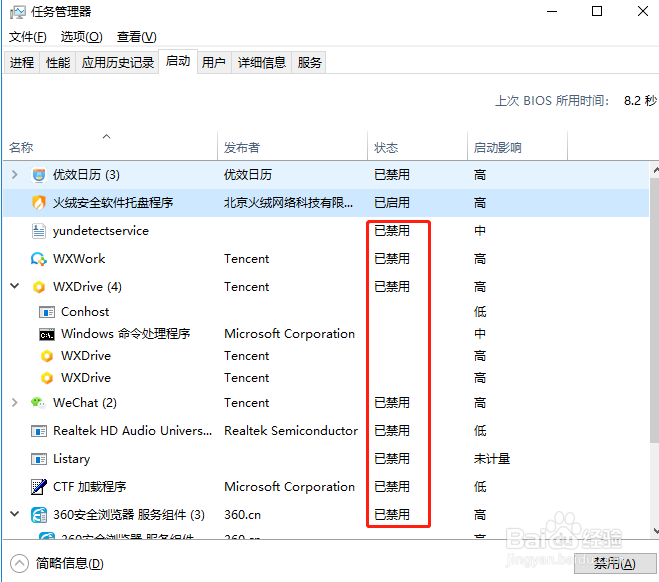Screen dimensions: 659x582
Task: Open the 查看(V) menu
Action: [x=137, y=37]
